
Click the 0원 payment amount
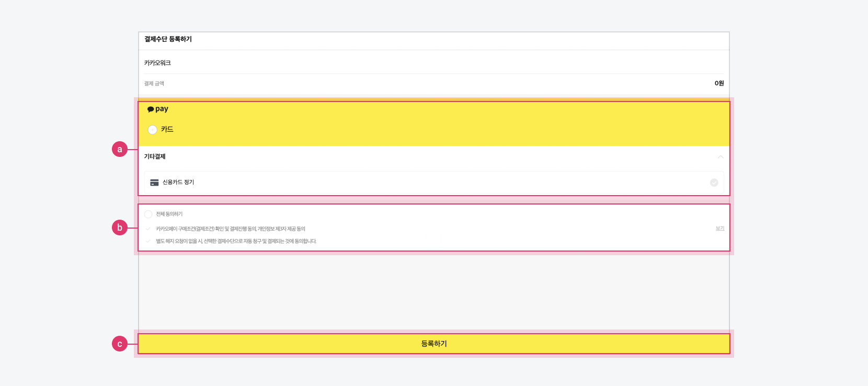coord(719,83)
